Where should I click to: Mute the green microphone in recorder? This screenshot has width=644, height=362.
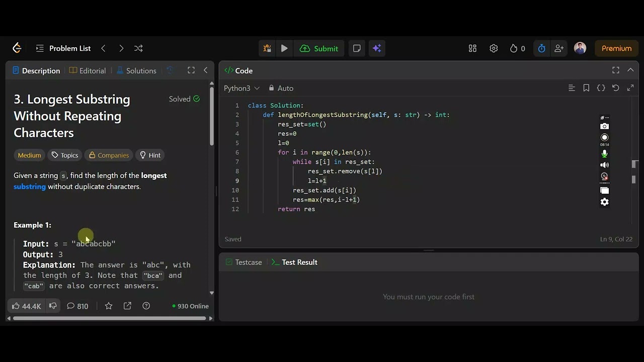pyautogui.click(x=605, y=154)
